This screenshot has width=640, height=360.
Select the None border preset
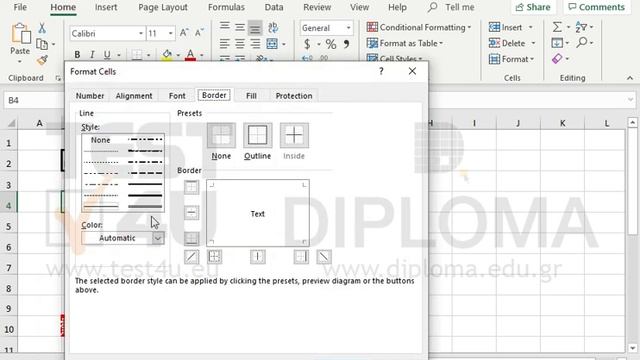pyautogui.click(x=221, y=136)
